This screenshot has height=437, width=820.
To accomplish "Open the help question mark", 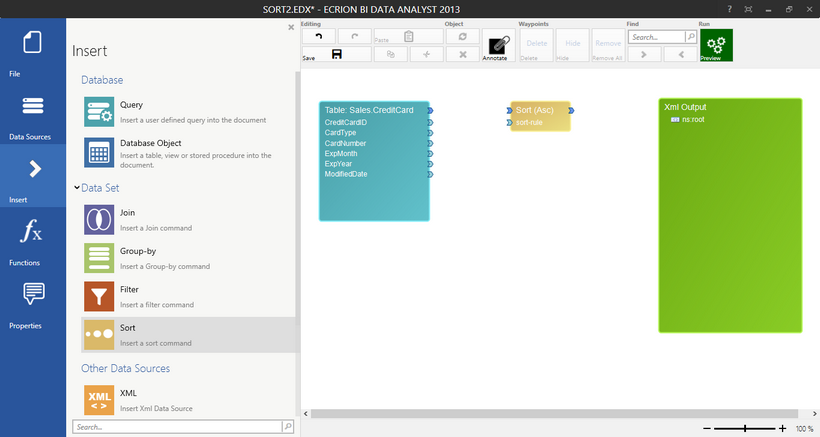I will [729, 9].
